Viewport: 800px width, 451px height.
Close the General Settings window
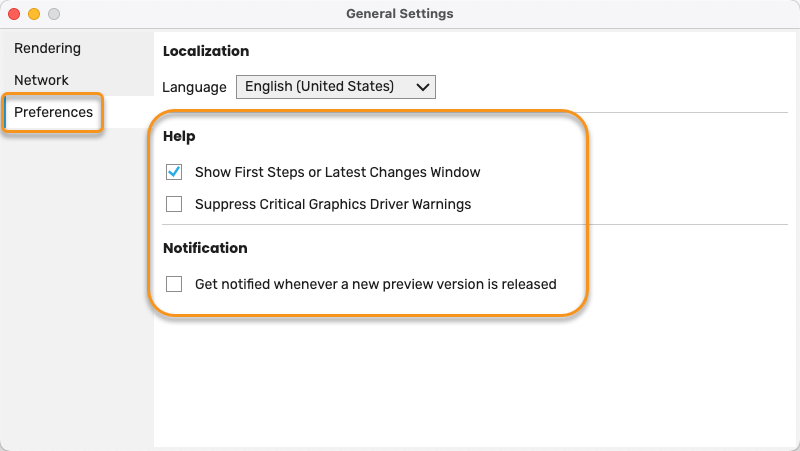coord(14,14)
